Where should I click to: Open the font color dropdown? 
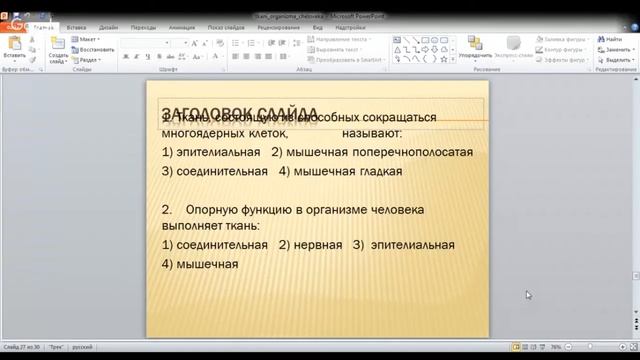click(223, 57)
